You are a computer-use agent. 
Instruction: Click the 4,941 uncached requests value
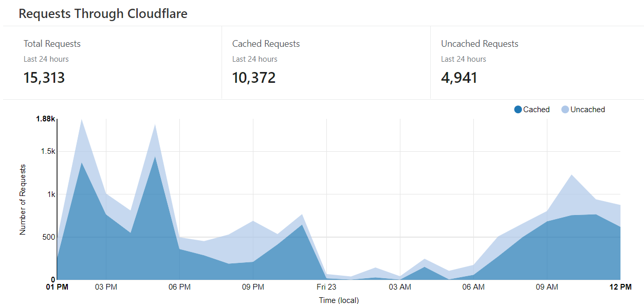pyautogui.click(x=459, y=78)
